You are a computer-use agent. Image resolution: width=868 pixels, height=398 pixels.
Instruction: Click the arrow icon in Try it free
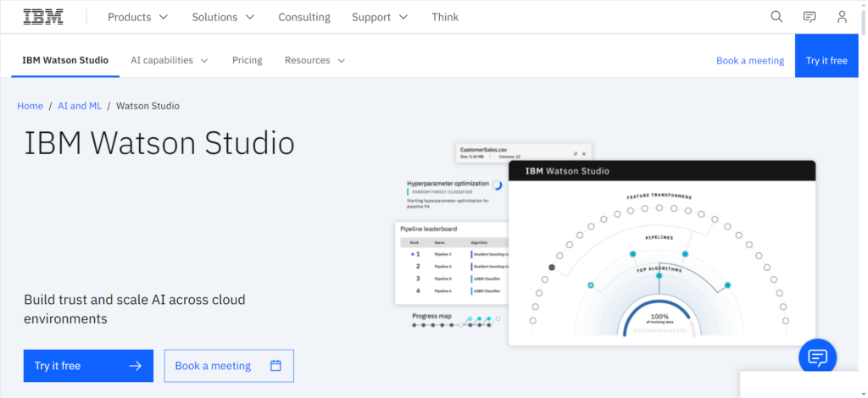pyautogui.click(x=135, y=366)
